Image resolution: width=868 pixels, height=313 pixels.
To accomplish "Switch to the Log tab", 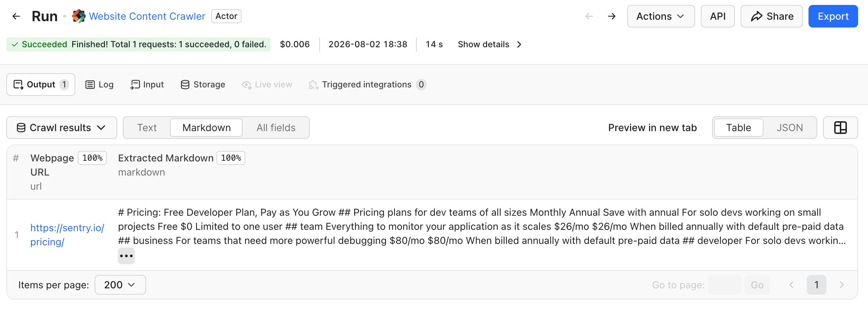I will (100, 85).
